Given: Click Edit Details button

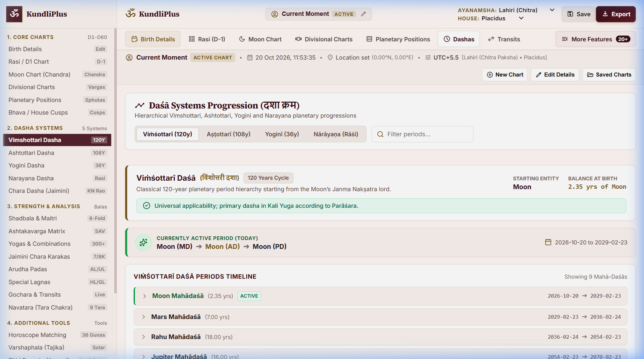Looking at the screenshot, I should click(x=555, y=74).
